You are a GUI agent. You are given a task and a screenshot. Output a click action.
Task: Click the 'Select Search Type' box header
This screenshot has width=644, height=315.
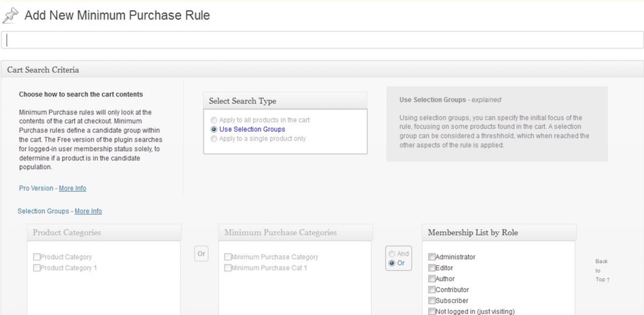285,101
